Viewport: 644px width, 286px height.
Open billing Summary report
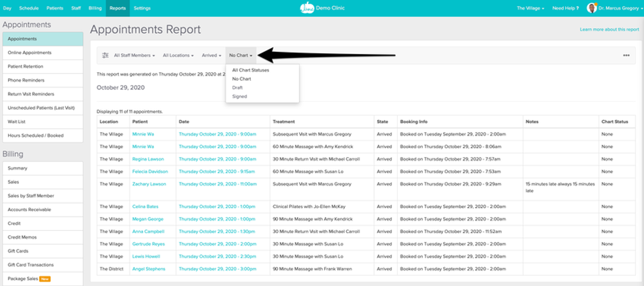click(43, 168)
